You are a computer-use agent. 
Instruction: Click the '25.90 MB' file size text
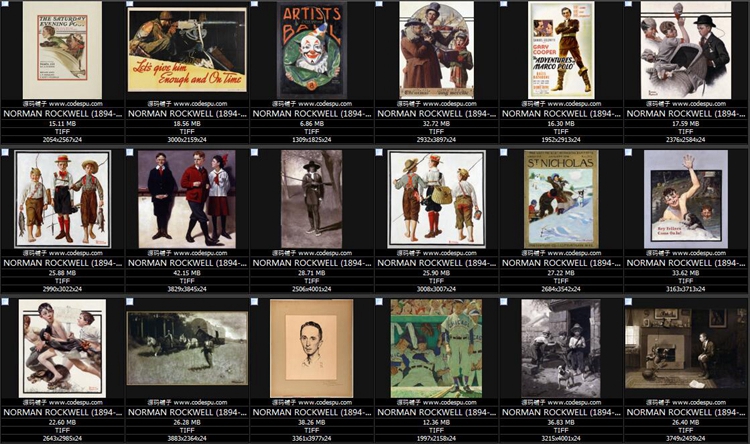click(x=436, y=273)
